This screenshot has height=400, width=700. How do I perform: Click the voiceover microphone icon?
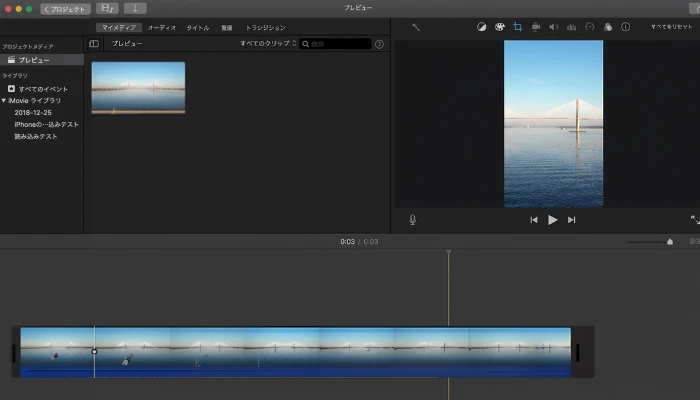[x=412, y=220]
